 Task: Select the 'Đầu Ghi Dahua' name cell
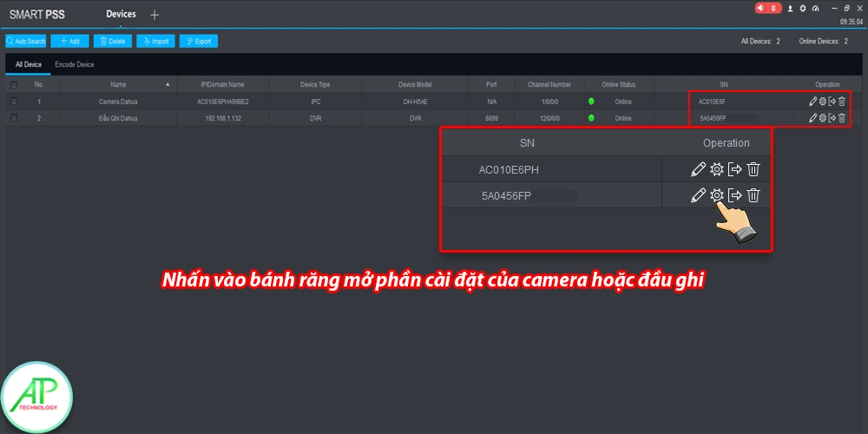[118, 118]
